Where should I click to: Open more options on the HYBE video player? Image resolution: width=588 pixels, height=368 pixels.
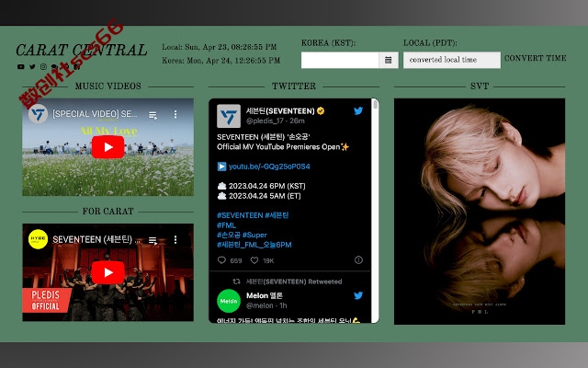[175, 240]
